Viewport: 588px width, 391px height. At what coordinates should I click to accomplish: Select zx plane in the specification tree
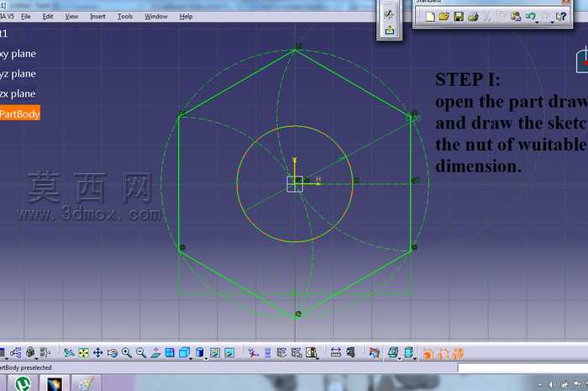(x=18, y=94)
